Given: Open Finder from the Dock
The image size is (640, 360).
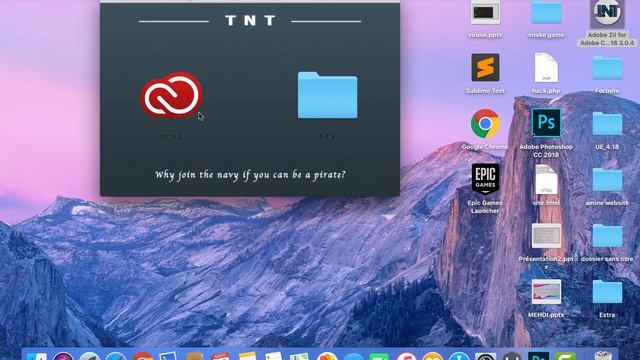Looking at the screenshot, I should [x=37, y=356].
